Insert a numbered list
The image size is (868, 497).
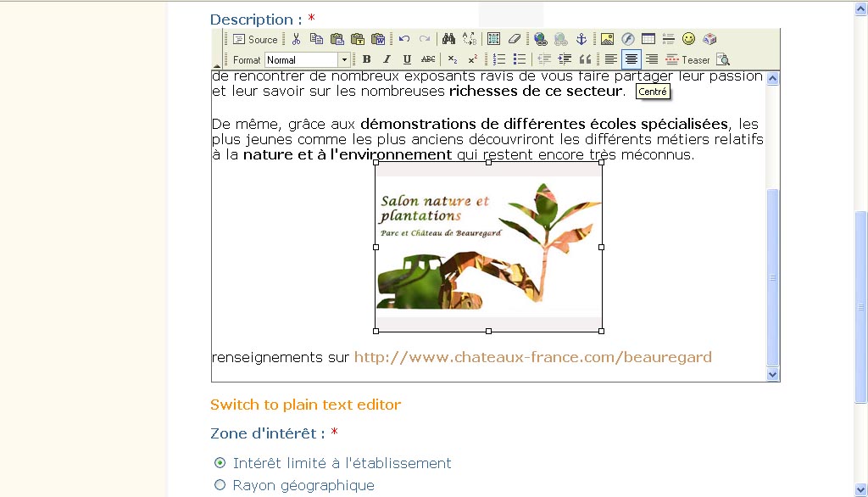click(499, 60)
